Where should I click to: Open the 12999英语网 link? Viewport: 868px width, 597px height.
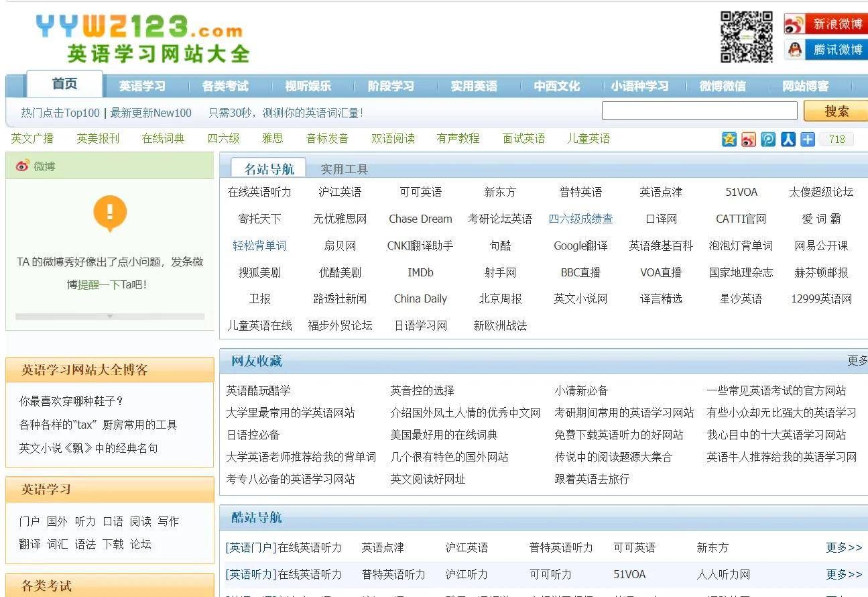(x=821, y=298)
